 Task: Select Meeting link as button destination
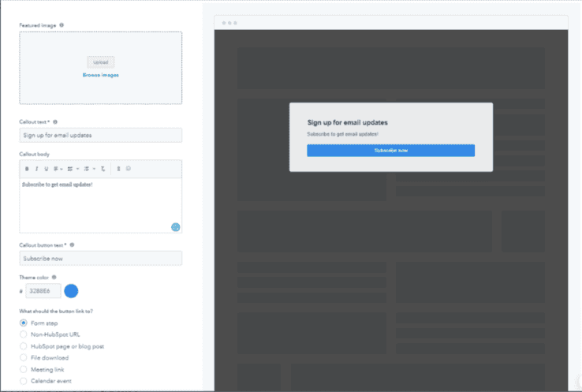point(23,369)
